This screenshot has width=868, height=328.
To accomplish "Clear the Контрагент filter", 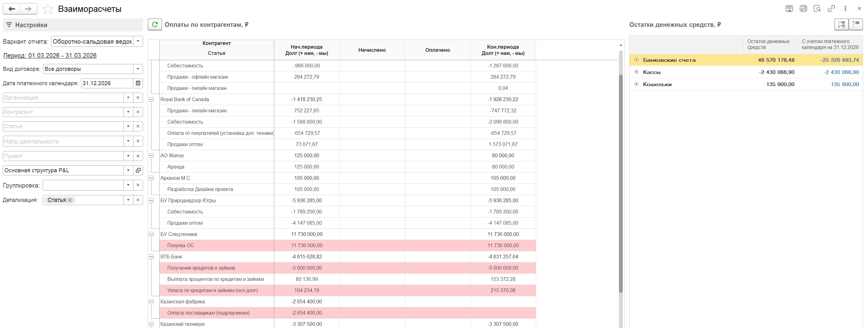I will click(138, 112).
